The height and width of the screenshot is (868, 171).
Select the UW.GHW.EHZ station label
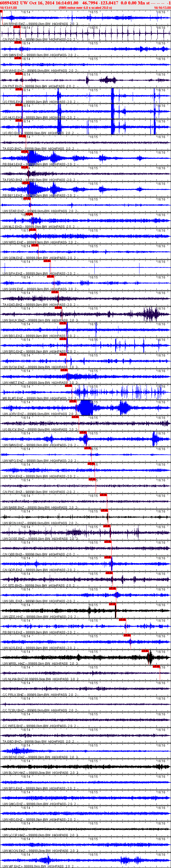pos(14,289)
